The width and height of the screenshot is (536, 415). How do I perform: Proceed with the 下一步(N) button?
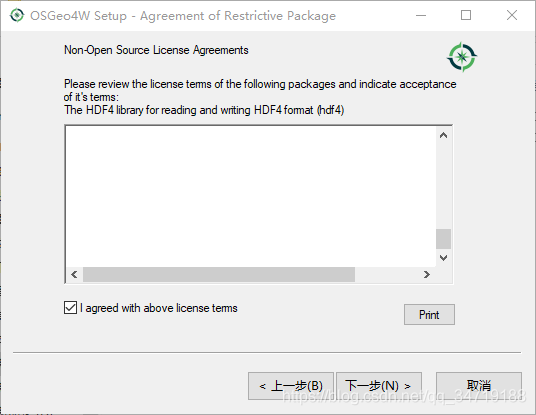point(379,386)
